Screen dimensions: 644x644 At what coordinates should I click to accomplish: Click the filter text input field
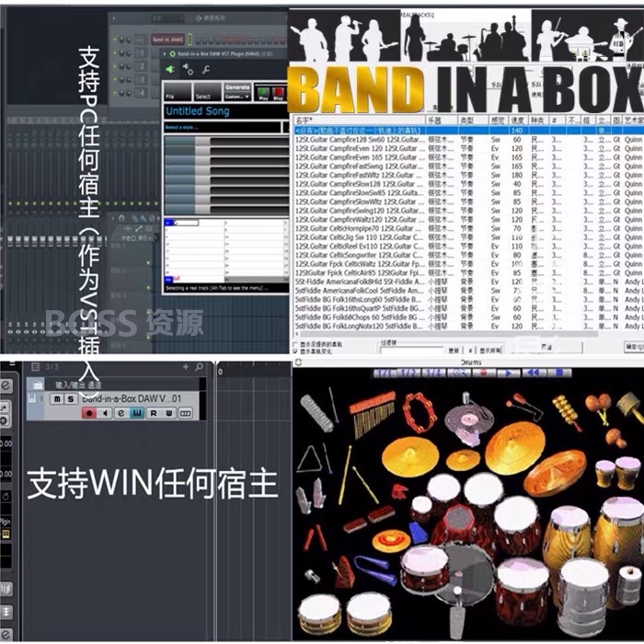point(412,351)
